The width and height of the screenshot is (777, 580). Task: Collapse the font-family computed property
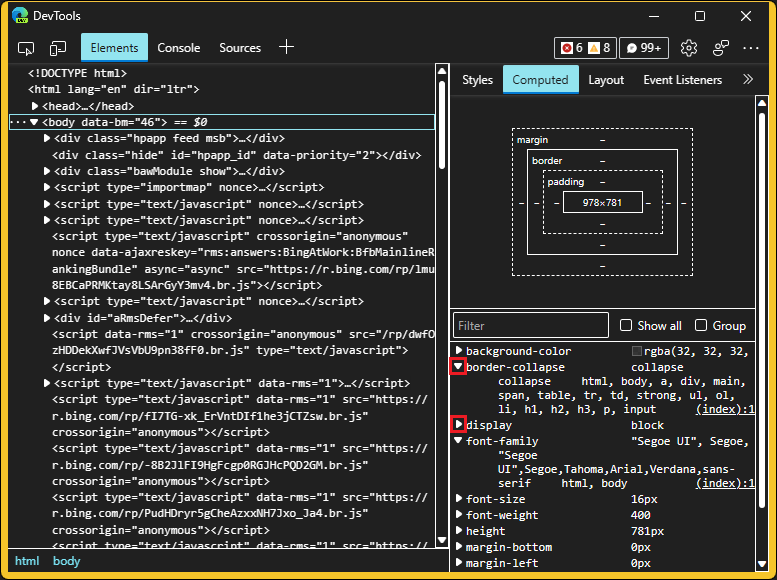[x=458, y=441]
